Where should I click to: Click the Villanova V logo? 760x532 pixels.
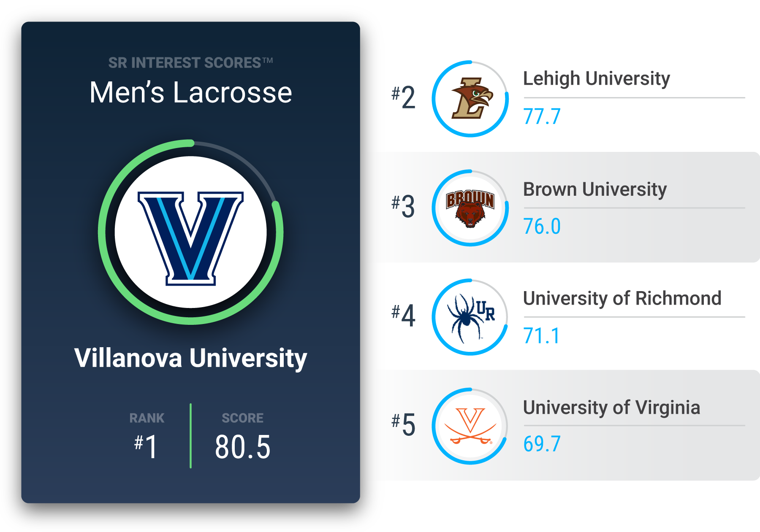coord(191,238)
